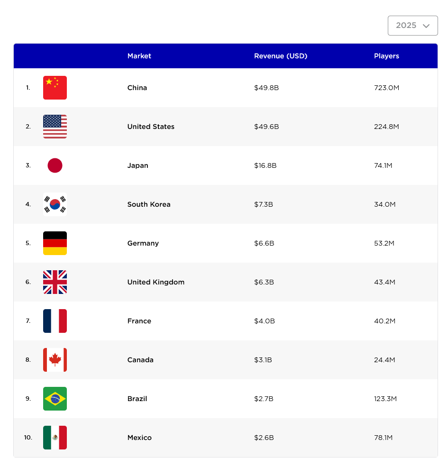Click the Market column header

click(x=139, y=56)
